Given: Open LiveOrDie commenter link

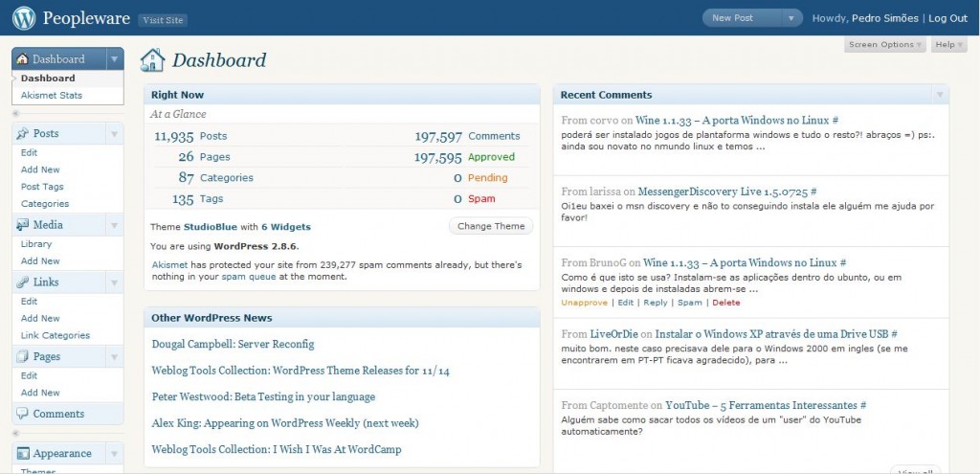Looking at the screenshot, I should (612, 334).
